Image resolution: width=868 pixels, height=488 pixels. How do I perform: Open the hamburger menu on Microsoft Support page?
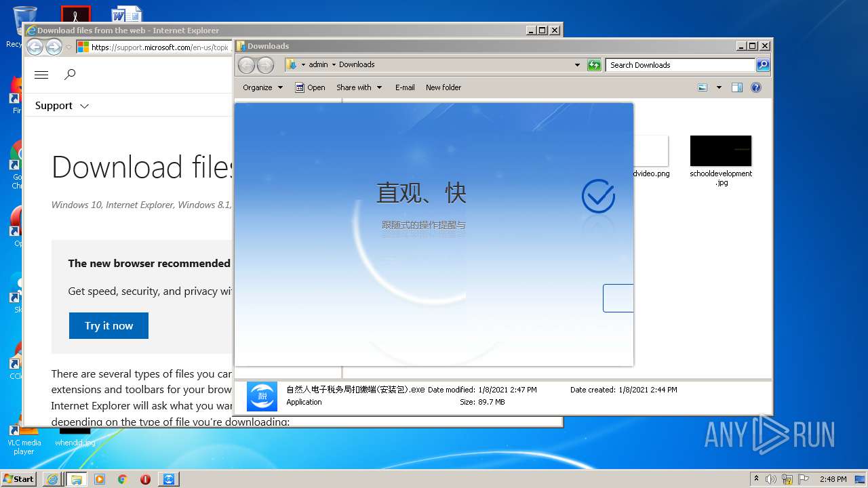click(41, 75)
